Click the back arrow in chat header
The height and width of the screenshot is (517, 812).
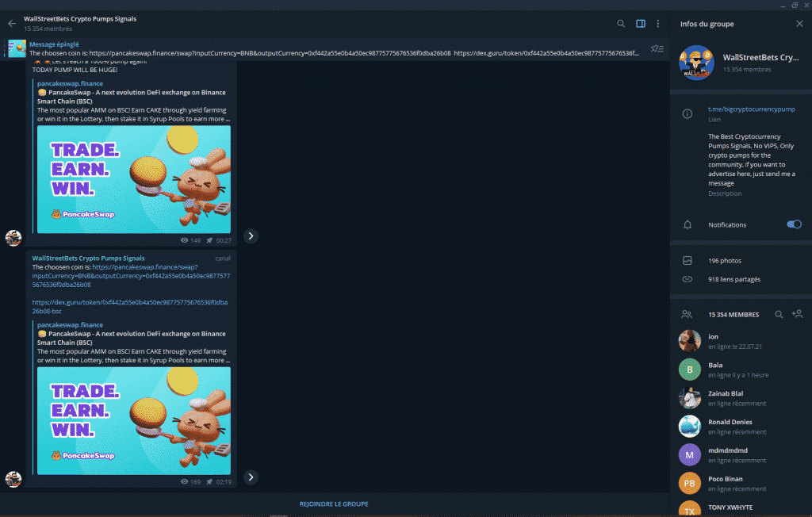pos(11,24)
